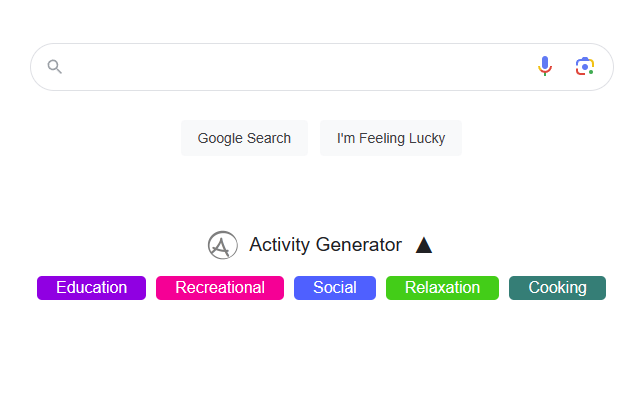The width and height of the screenshot is (640, 400).
Task: Pick the Social activity category
Action: (x=335, y=288)
